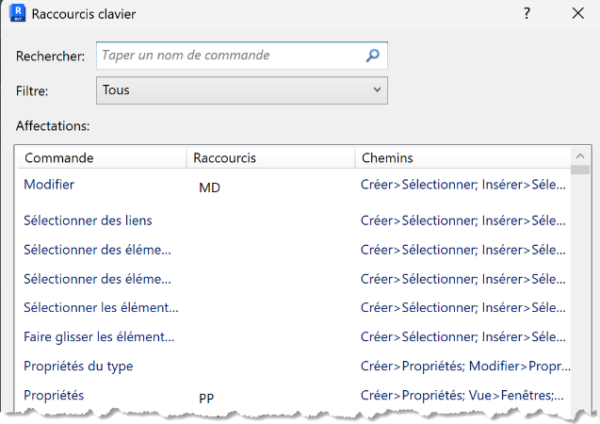The width and height of the screenshot is (600, 424).
Task: Open the Filtre dropdown showing Tous
Action: 242,90
